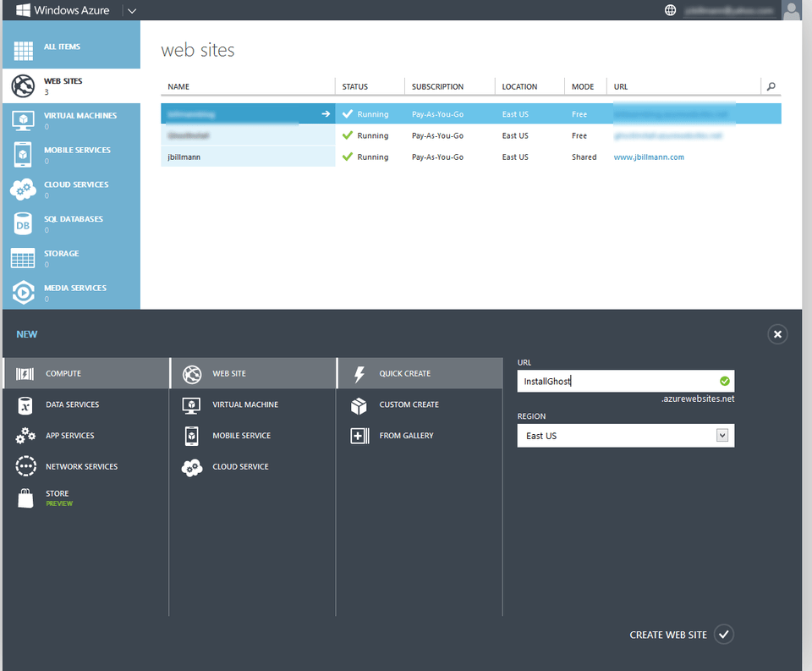The width and height of the screenshot is (812, 671).
Task: Select the App Services category
Action: [86, 435]
